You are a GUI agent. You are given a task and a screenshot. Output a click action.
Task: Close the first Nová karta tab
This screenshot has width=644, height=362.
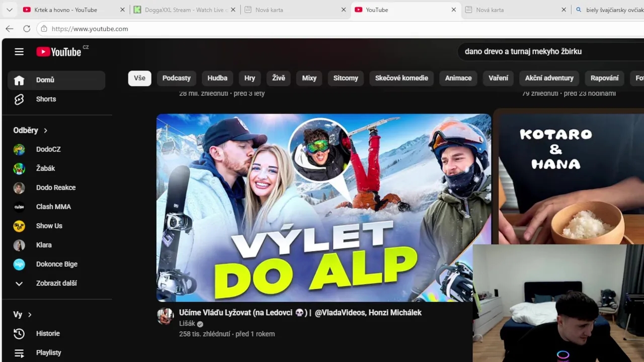344,10
